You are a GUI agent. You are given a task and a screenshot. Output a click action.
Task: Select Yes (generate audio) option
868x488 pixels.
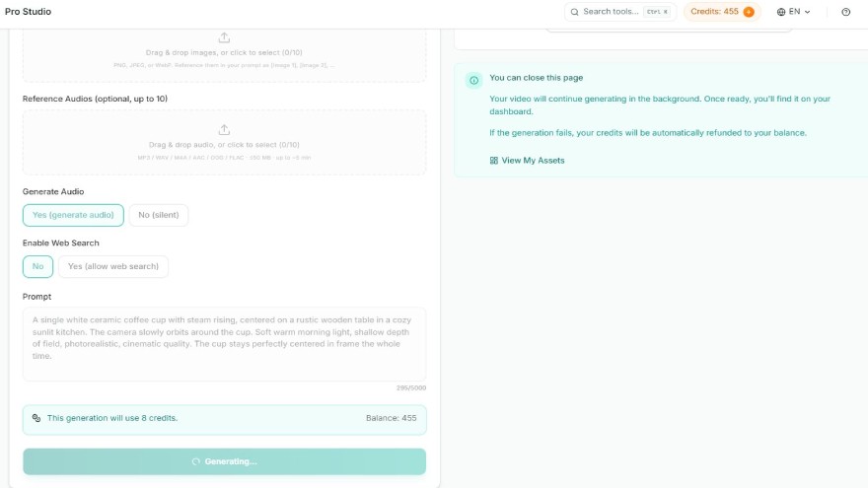(73, 215)
